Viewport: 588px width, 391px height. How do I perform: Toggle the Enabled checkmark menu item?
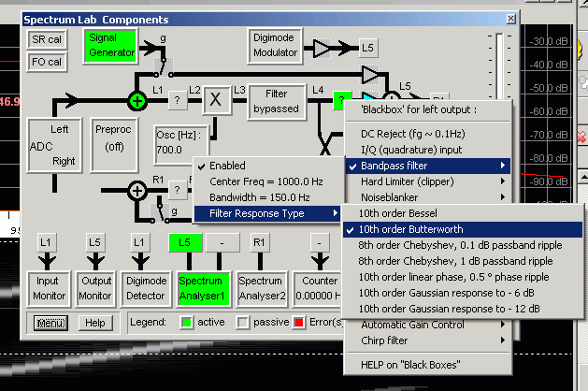point(268,166)
